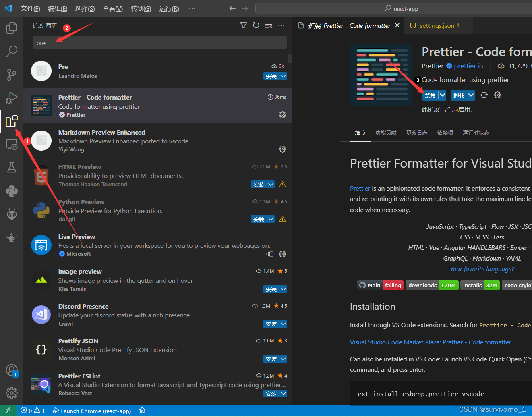Clear extension search results
The width and height of the screenshot is (532, 417).
point(269,25)
